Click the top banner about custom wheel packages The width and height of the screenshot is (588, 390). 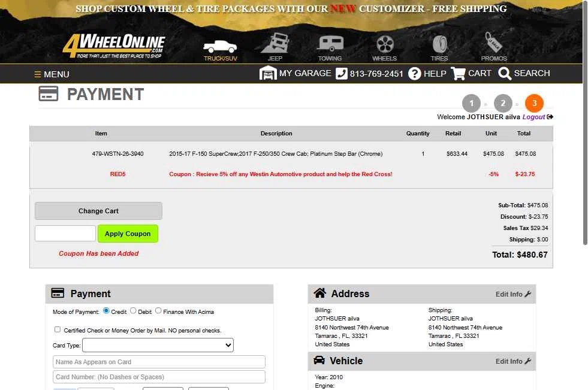(291, 9)
